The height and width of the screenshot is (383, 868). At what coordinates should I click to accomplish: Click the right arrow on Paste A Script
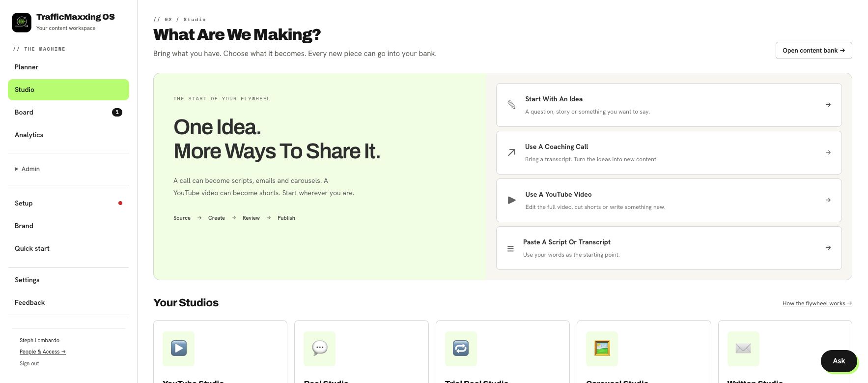(828, 248)
